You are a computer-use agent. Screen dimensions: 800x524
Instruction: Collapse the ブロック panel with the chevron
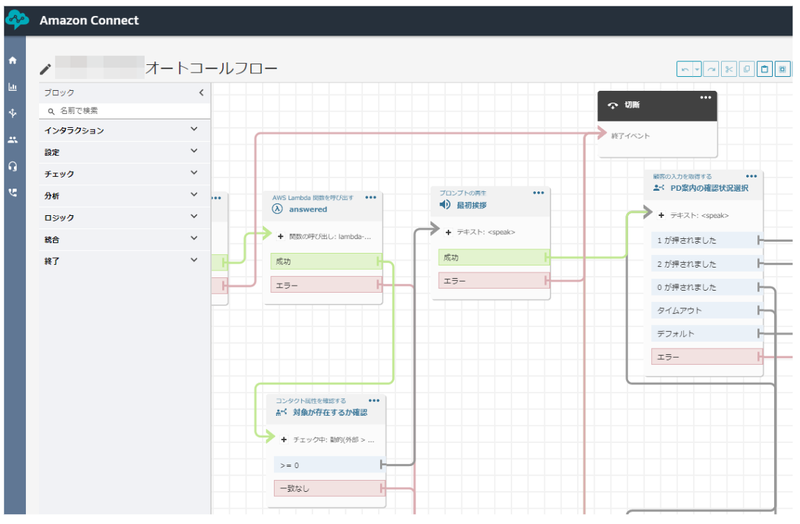click(x=202, y=92)
